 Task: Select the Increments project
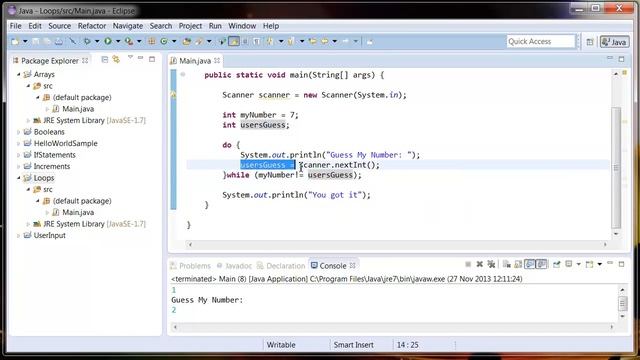[x=47, y=166]
